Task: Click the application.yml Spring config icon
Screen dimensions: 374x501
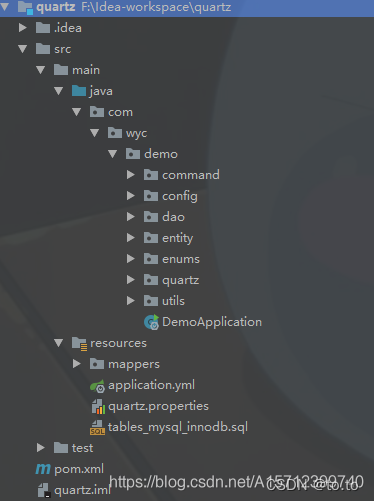Action: tap(97, 386)
